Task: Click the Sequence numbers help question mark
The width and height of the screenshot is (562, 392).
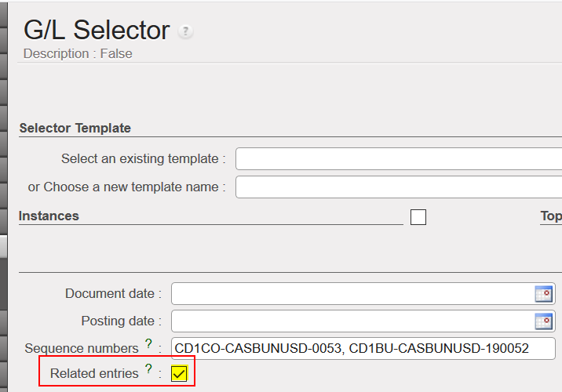Action: pyautogui.click(x=148, y=344)
